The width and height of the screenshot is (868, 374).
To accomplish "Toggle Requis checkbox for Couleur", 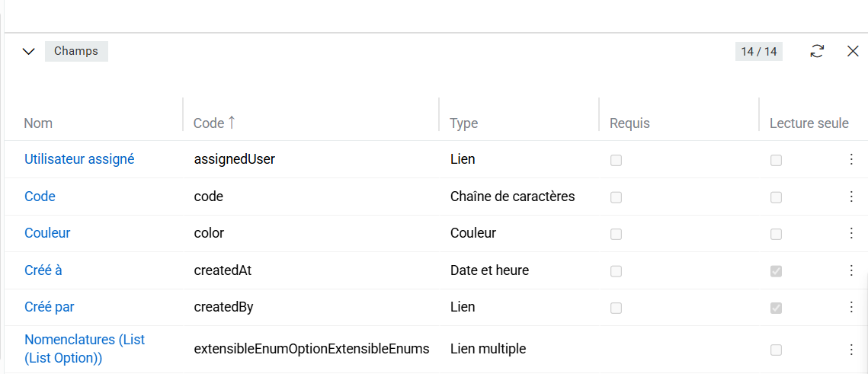I will pyautogui.click(x=616, y=234).
